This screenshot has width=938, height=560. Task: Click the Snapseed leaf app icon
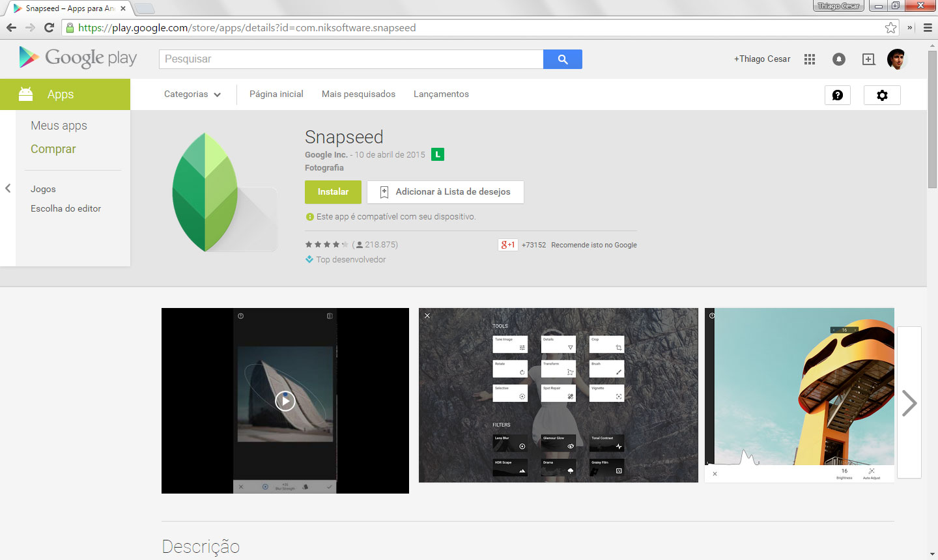225,192
